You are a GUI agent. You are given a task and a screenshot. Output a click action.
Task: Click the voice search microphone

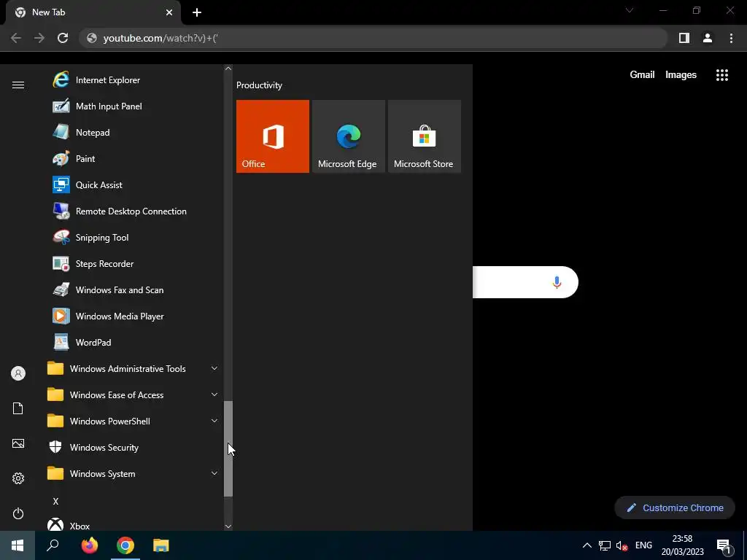pyautogui.click(x=557, y=282)
